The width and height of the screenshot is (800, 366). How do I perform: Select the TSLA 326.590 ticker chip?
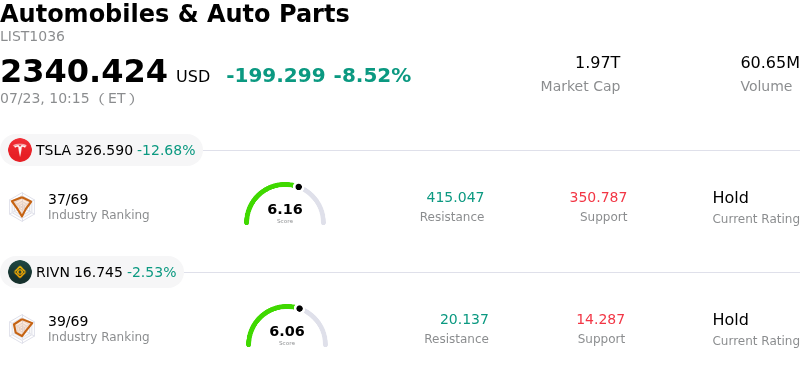click(x=102, y=150)
